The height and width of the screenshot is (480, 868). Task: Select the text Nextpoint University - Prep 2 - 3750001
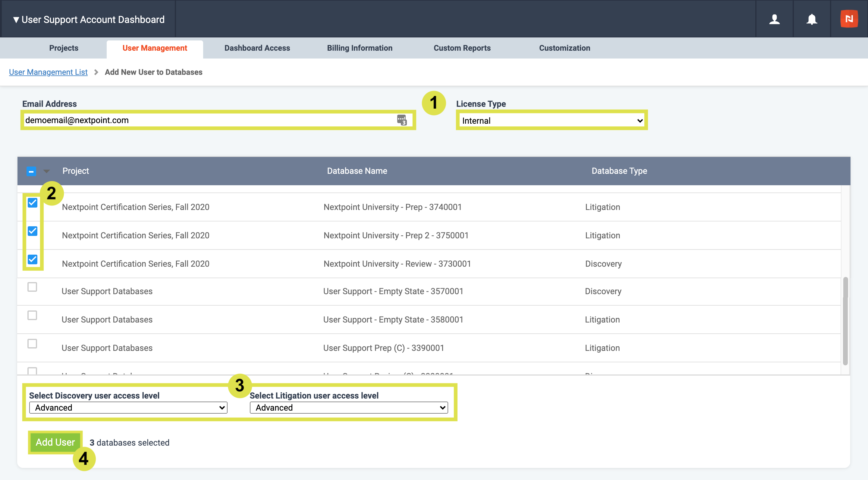coord(396,235)
